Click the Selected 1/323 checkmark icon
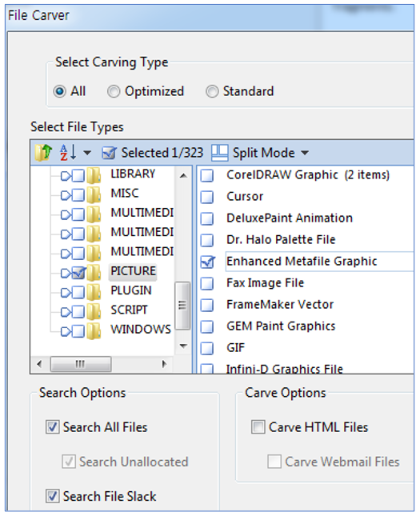Viewport: 420px width, 516px height. pos(109,153)
